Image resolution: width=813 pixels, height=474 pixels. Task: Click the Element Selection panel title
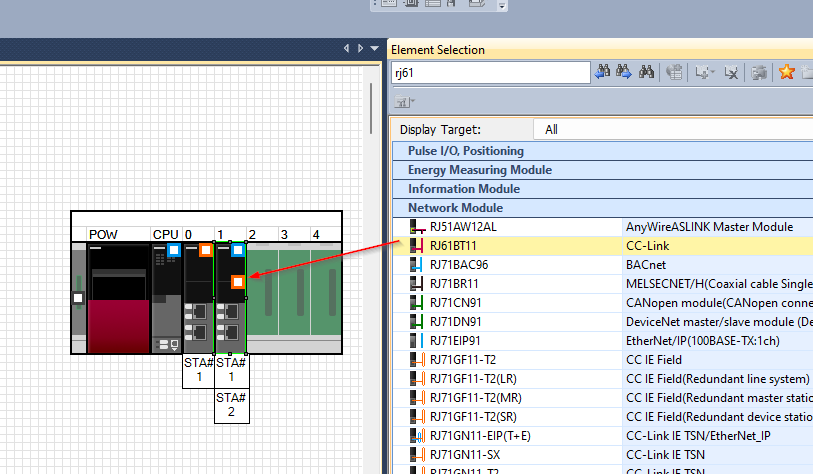(438, 50)
